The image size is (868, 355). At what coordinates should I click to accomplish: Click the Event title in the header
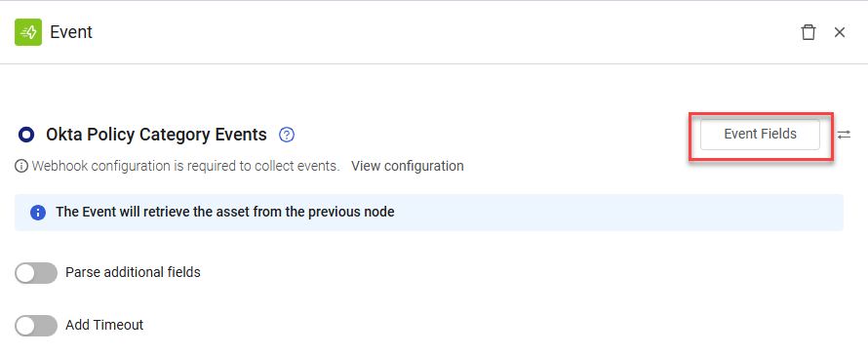71,32
